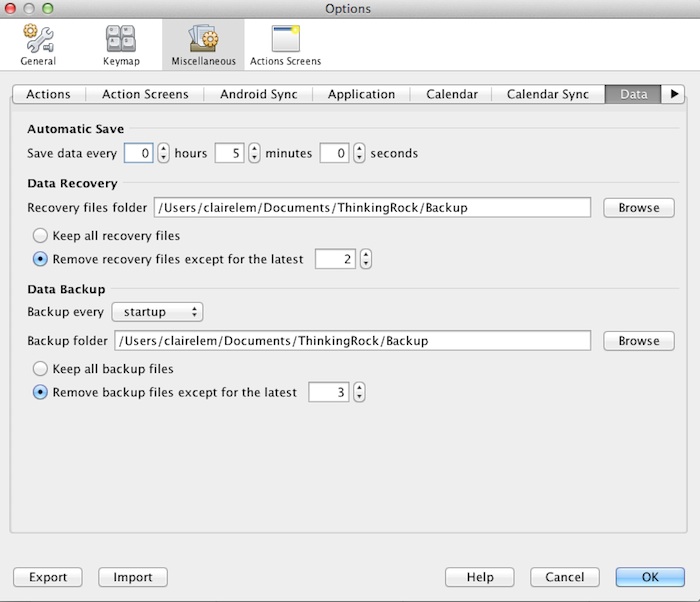
Task: Adjust recovery files count stepper
Action: [x=365, y=259]
